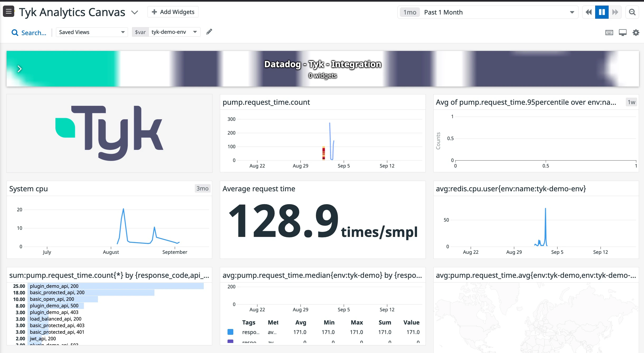This screenshot has height=353, width=644.
Task: Click the 3mo scope badge on System cpu widget
Action: click(x=202, y=188)
